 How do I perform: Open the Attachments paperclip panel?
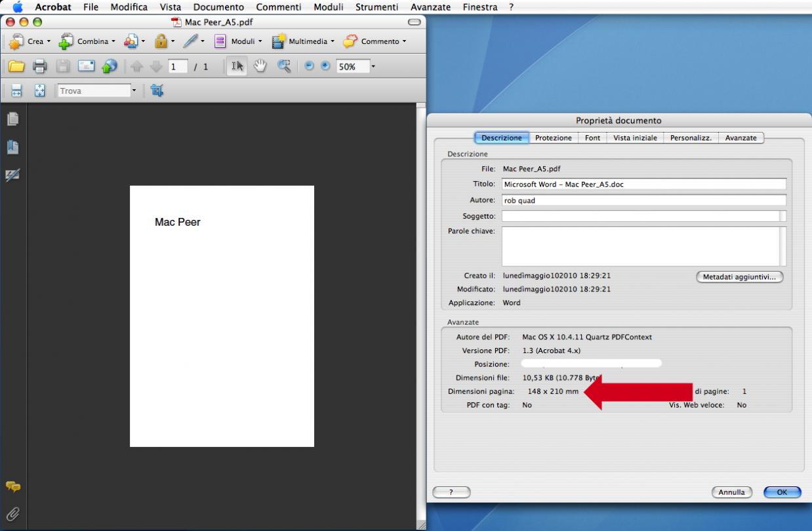pyautogui.click(x=12, y=514)
